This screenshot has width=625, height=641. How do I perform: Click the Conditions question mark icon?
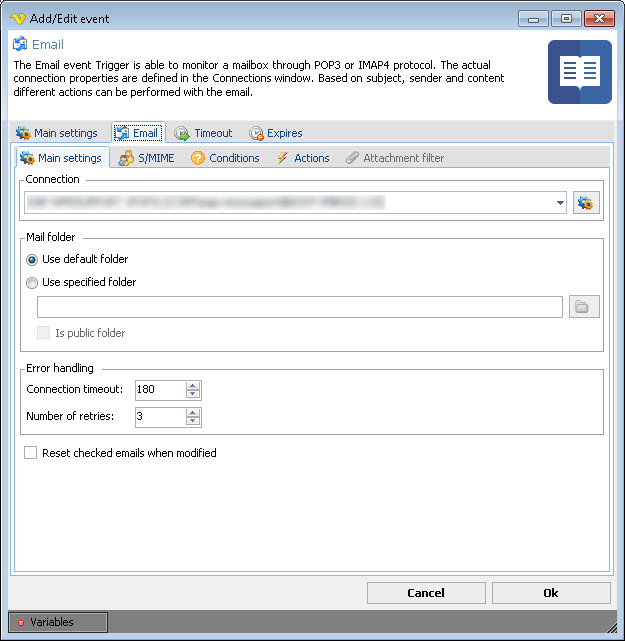click(198, 158)
